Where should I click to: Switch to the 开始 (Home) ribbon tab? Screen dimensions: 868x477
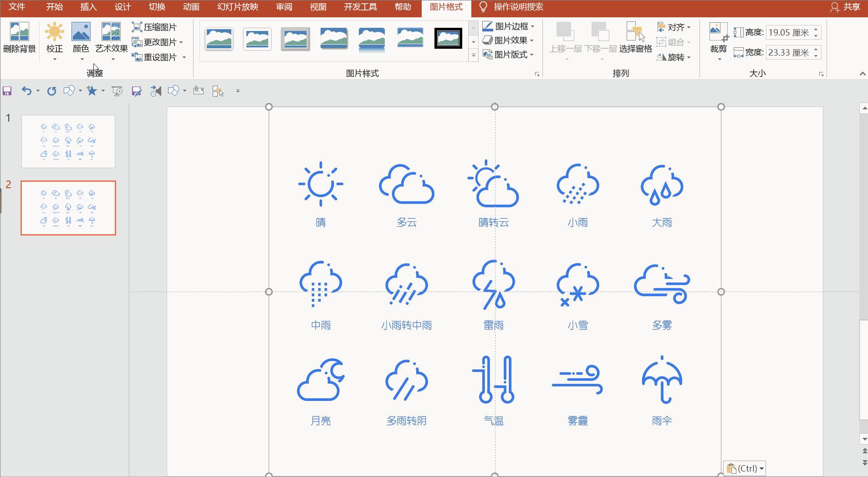54,7
